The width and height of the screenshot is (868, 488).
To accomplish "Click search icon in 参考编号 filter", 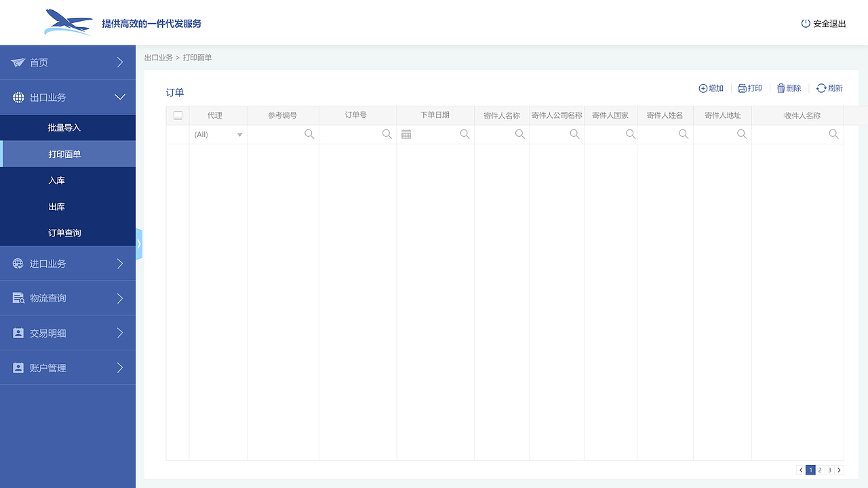I will coord(309,134).
